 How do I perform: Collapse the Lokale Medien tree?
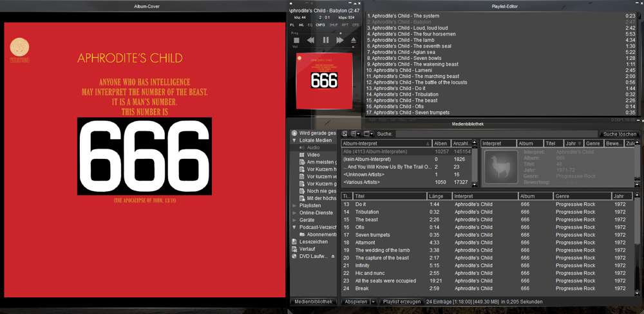point(294,140)
